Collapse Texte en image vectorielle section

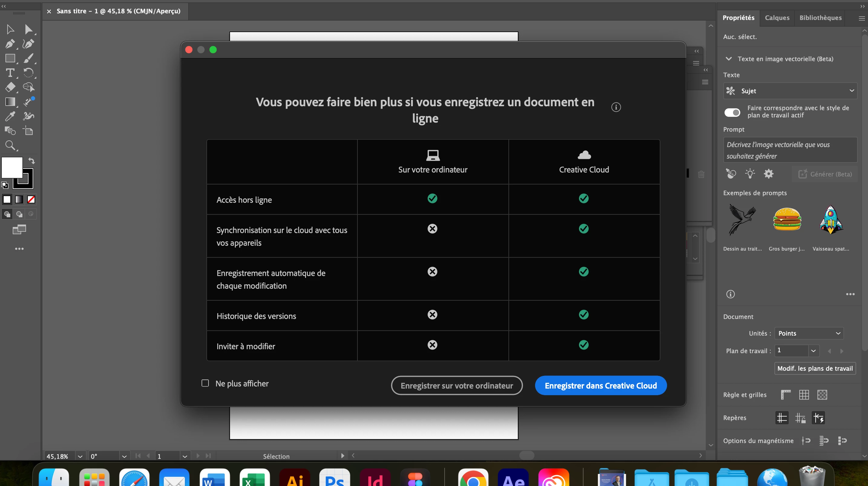point(728,59)
